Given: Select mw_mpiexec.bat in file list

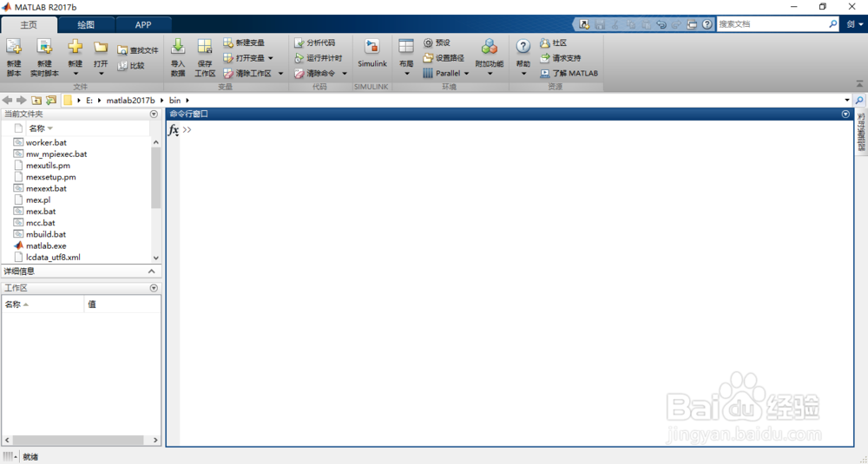Looking at the screenshot, I should [x=56, y=154].
